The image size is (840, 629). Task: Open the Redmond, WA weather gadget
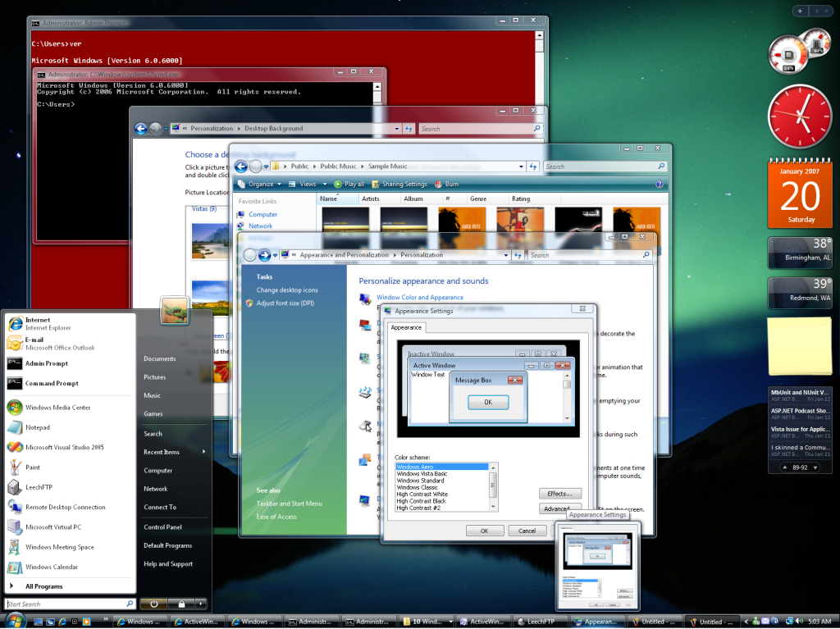(x=800, y=293)
